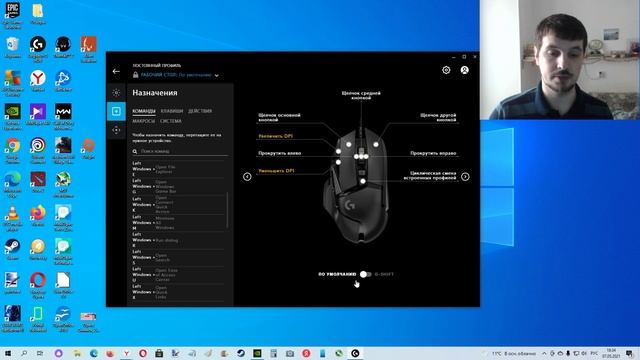Show next mouse view with right arrow

click(465, 177)
